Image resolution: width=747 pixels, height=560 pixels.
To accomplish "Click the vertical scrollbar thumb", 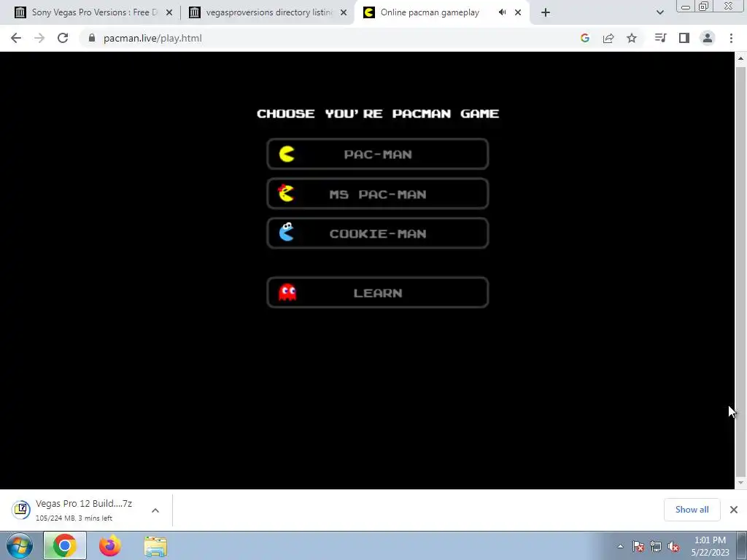I will click(x=740, y=271).
